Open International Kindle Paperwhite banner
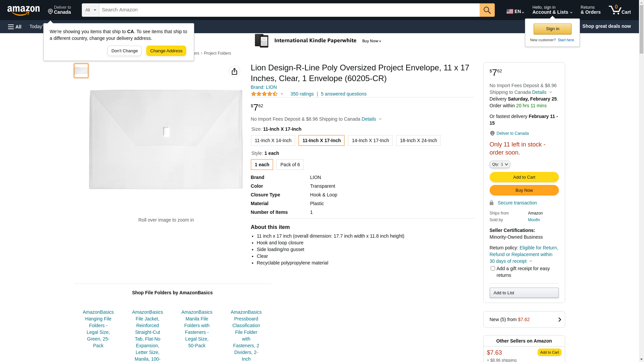The width and height of the screenshot is (644, 362). [318, 41]
